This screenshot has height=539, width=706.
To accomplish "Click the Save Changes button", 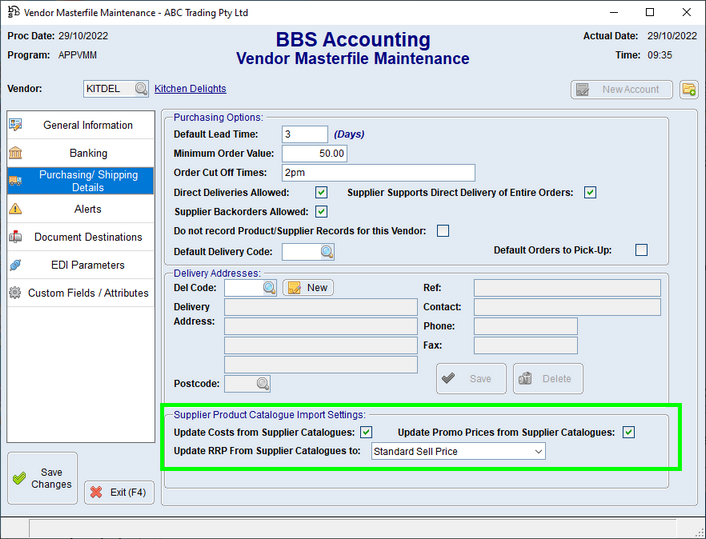I will click(42, 479).
